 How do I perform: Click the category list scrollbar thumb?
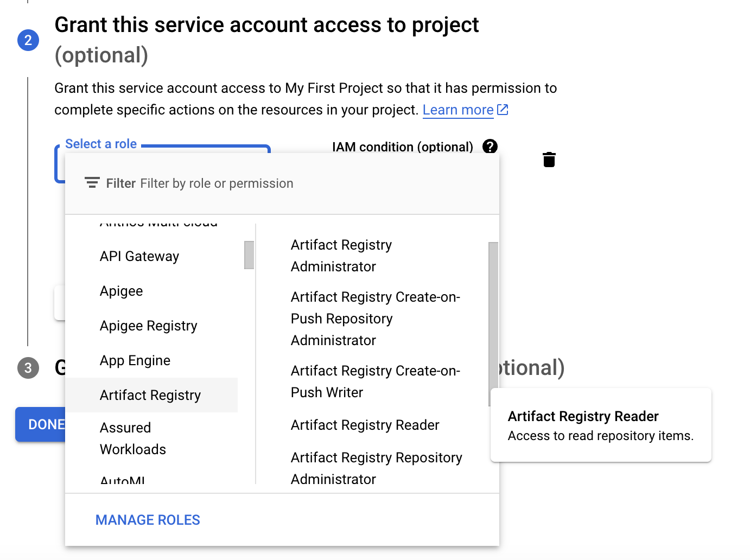249,255
